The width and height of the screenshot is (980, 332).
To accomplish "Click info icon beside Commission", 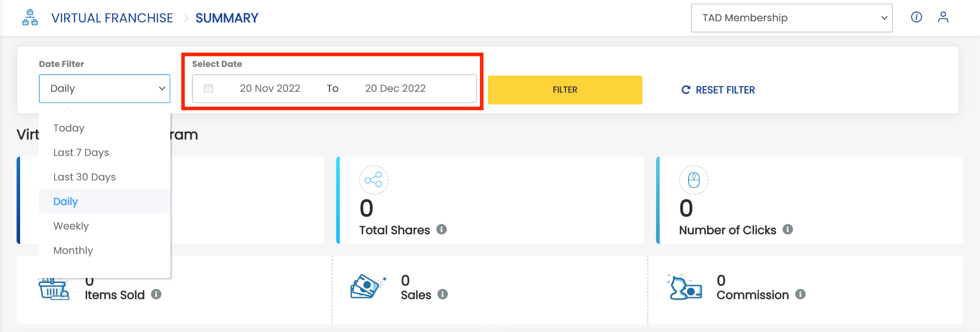I will point(801,294).
